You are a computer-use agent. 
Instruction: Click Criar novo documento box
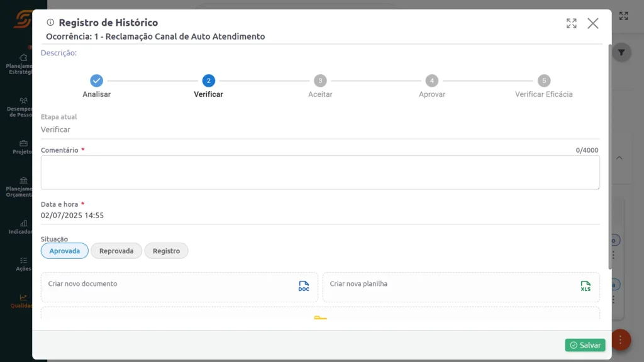tap(179, 287)
